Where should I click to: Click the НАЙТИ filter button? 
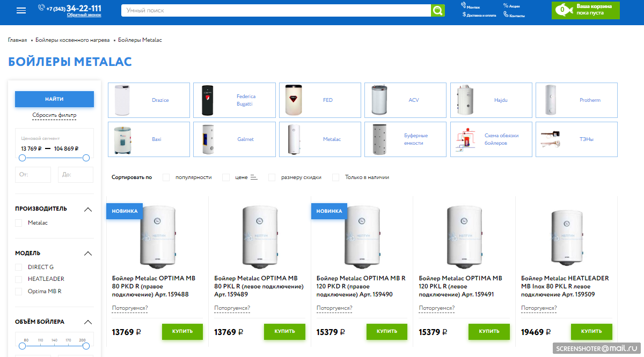54,99
